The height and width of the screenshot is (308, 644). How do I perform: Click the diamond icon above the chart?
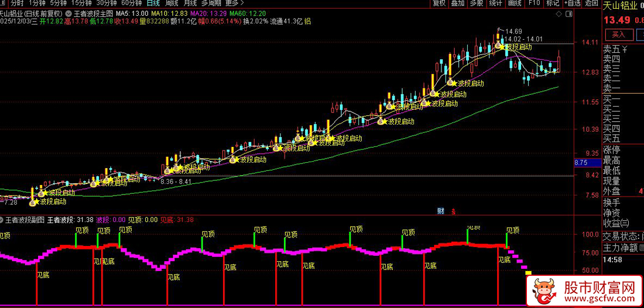click(x=559, y=12)
